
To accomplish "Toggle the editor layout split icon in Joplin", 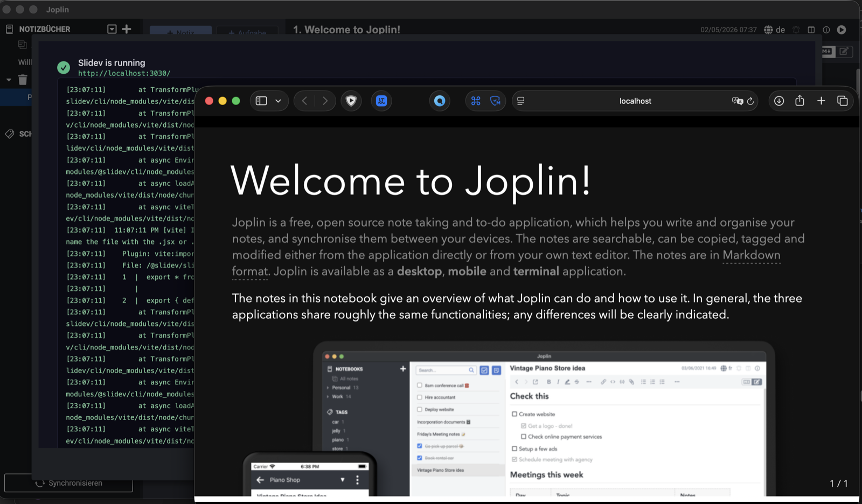I will click(811, 30).
